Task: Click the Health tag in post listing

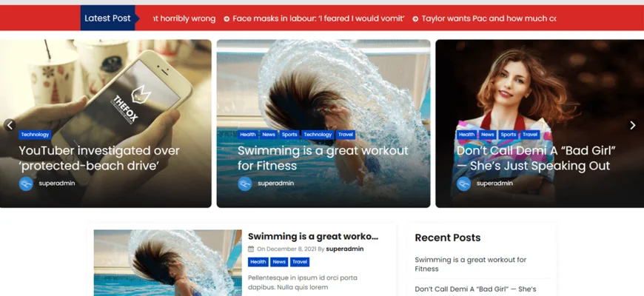Action: point(258,262)
